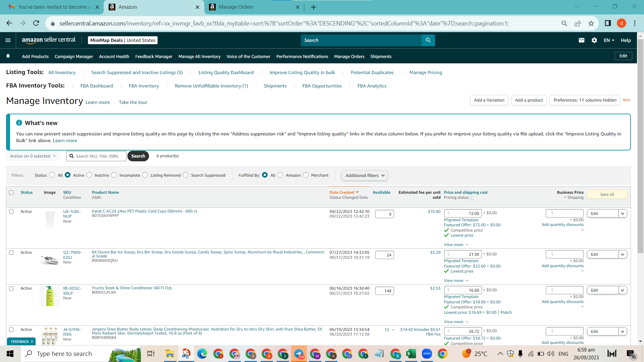Image resolution: width=644 pixels, height=362 pixels.
Task: Expand the Additional filters dropdown
Action: [x=365, y=175]
